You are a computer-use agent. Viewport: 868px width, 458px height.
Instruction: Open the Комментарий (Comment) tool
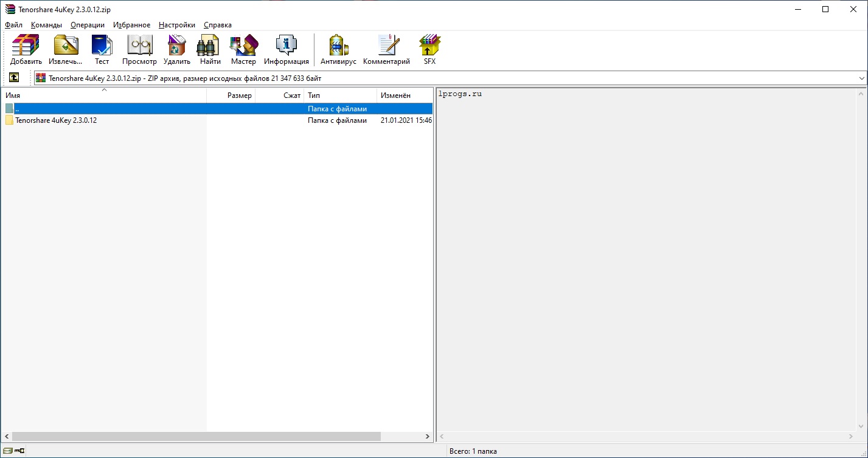386,50
